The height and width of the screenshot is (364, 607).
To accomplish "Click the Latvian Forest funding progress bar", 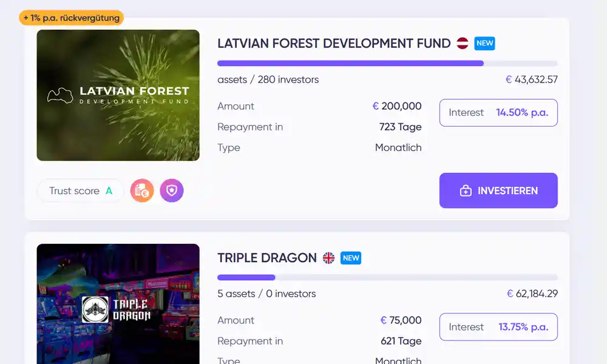I will point(387,64).
